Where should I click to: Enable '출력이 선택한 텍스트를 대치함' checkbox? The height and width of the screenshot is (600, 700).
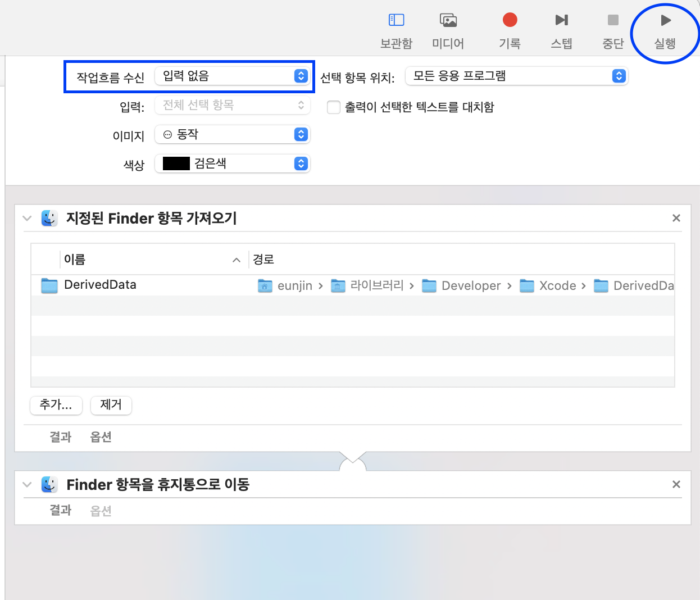(334, 107)
